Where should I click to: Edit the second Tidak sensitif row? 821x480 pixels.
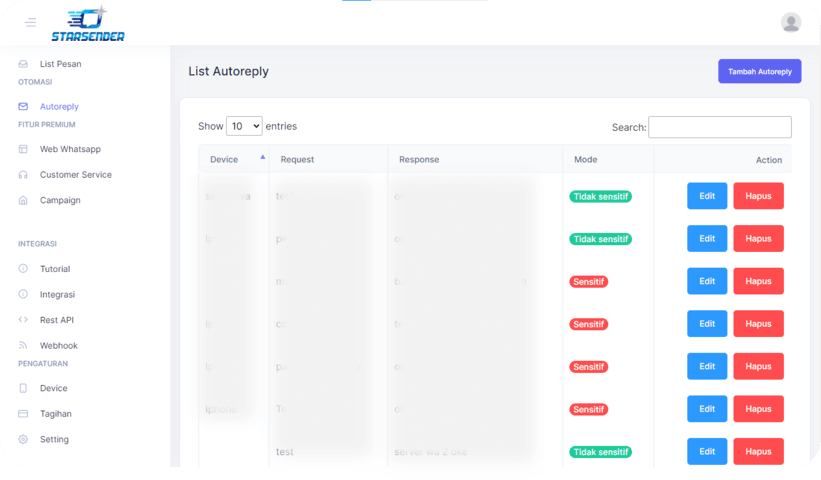(707, 239)
